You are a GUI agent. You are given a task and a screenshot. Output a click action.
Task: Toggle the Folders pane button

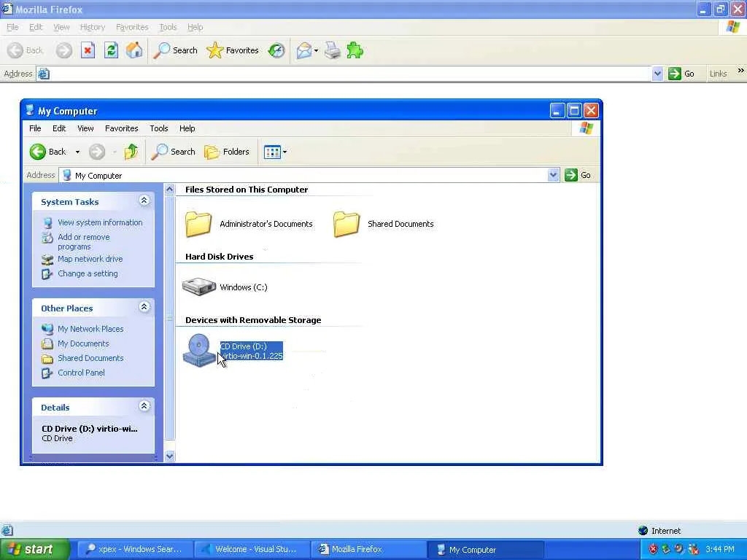tap(227, 152)
